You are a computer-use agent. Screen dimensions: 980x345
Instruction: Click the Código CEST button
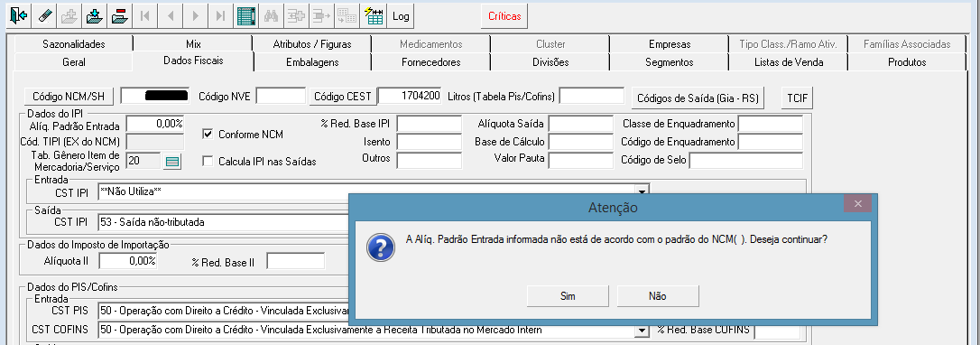342,97
